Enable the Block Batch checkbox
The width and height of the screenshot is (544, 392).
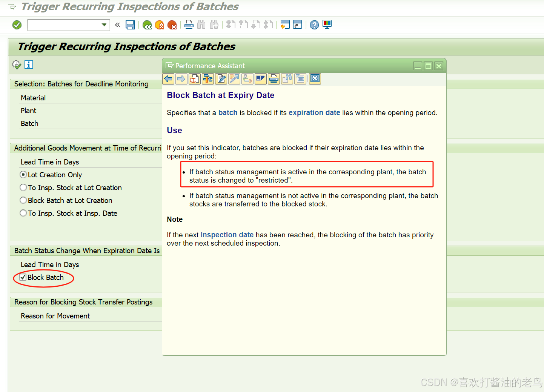(23, 277)
